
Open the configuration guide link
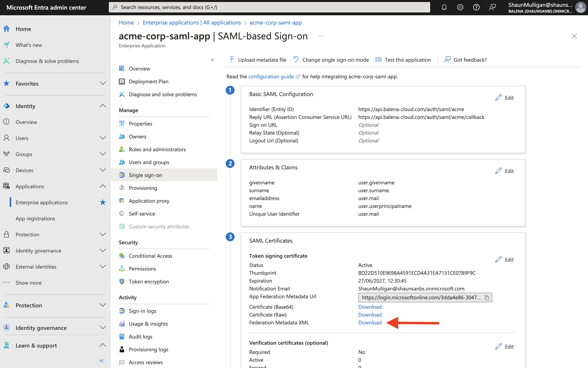click(x=271, y=76)
